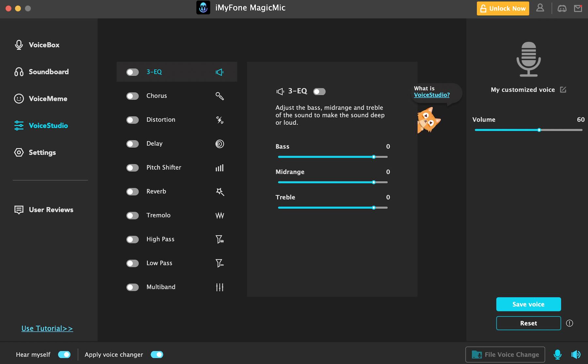Enable the Chorus effect toggle

(133, 96)
